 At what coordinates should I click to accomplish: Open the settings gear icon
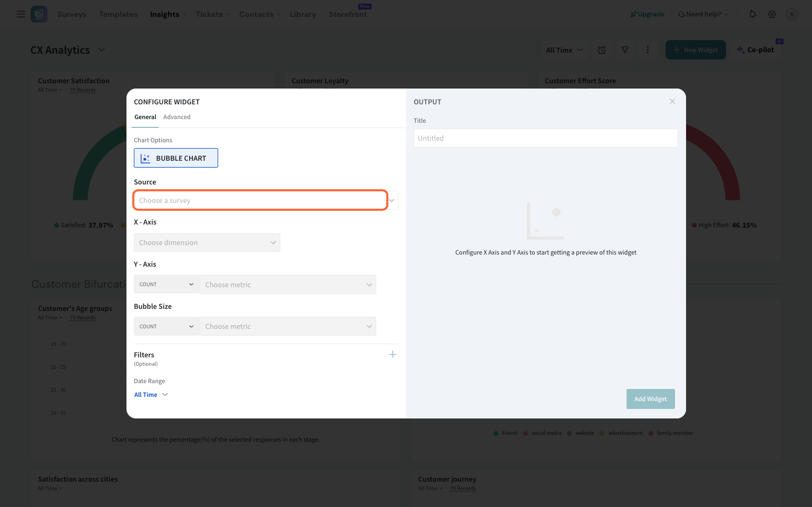(x=771, y=14)
